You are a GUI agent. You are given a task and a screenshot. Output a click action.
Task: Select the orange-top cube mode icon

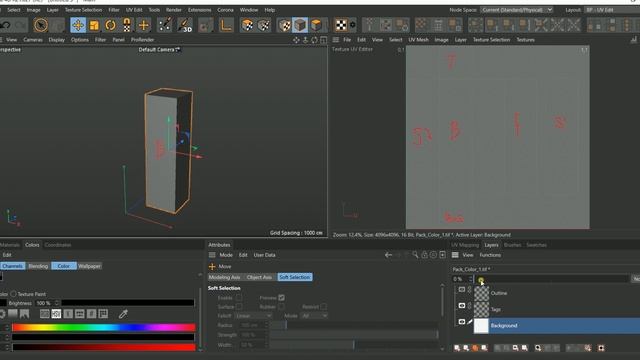[x=316, y=25]
